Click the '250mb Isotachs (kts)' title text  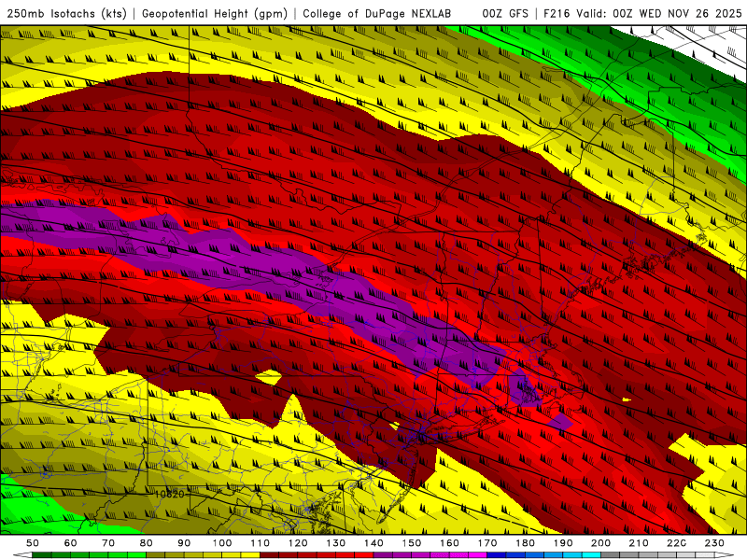click(x=67, y=14)
